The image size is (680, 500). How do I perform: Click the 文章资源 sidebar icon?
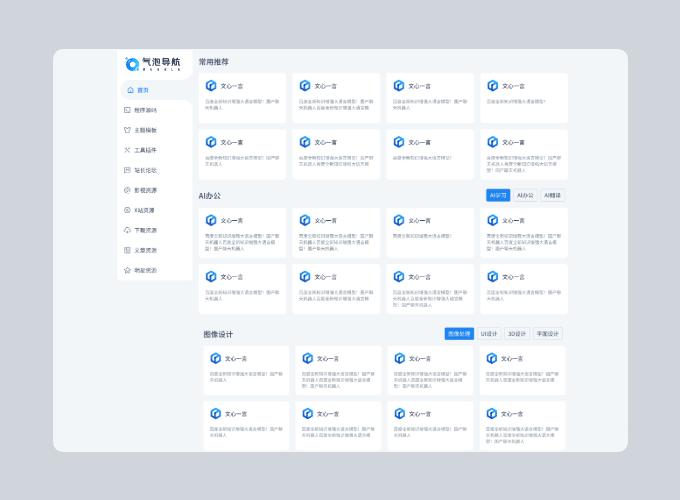click(x=127, y=250)
